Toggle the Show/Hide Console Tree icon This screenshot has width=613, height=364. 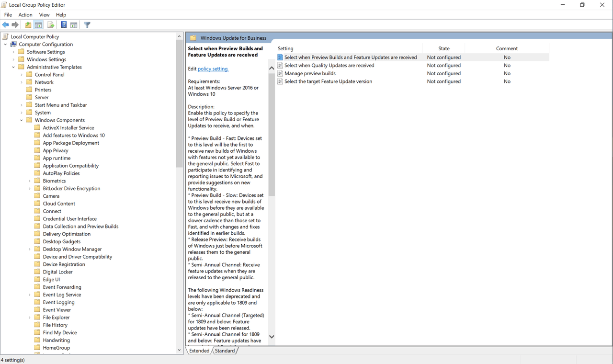coord(38,25)
